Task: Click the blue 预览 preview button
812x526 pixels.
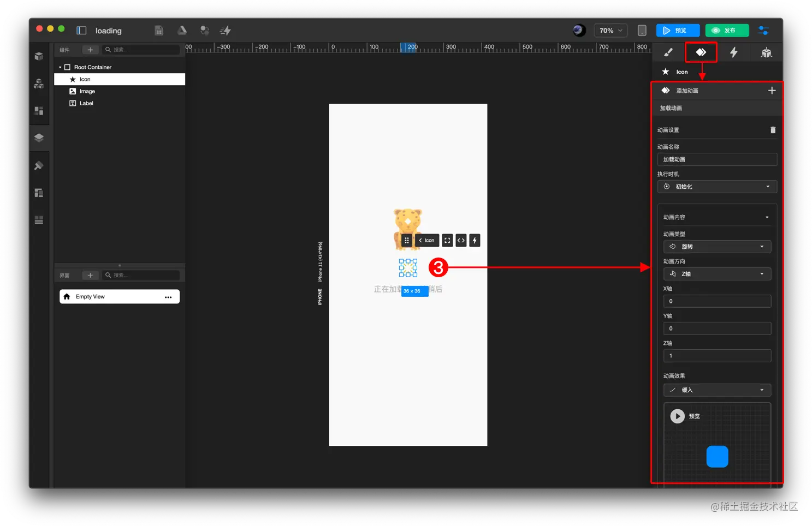Action: (678, 31)
